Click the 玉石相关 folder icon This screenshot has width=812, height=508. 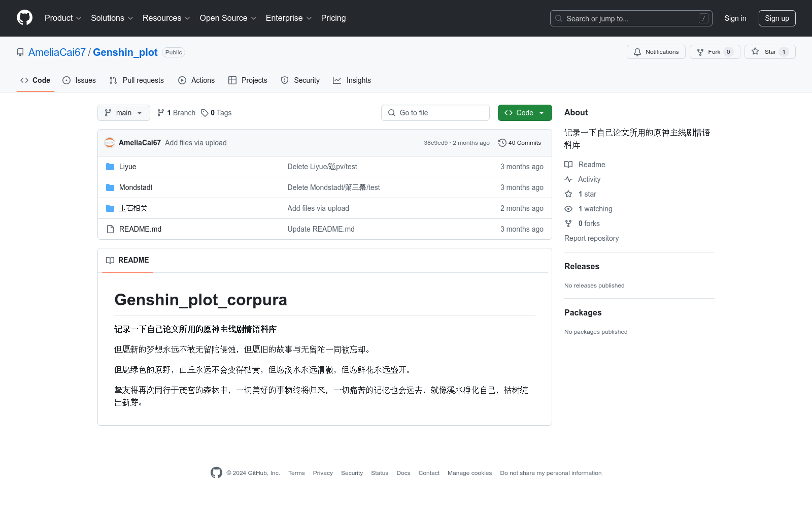(x=110, y=208)
